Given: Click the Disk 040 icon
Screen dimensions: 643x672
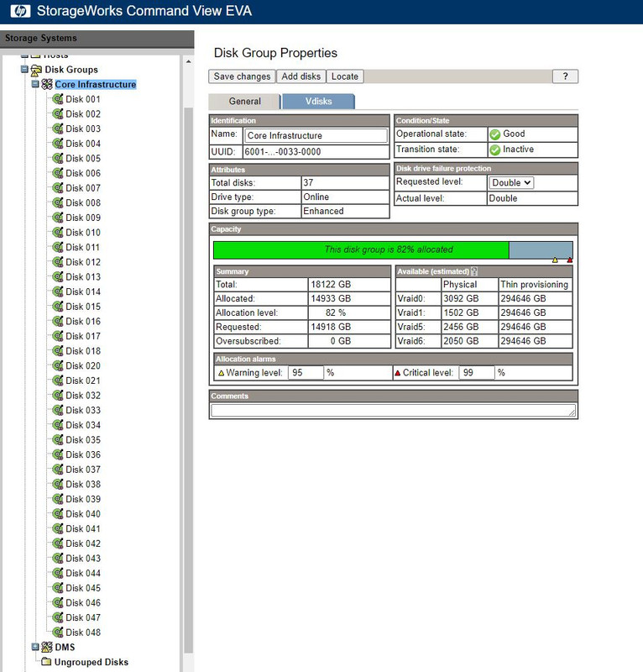Looking at the screenshot, I should [x=58, y=514].
